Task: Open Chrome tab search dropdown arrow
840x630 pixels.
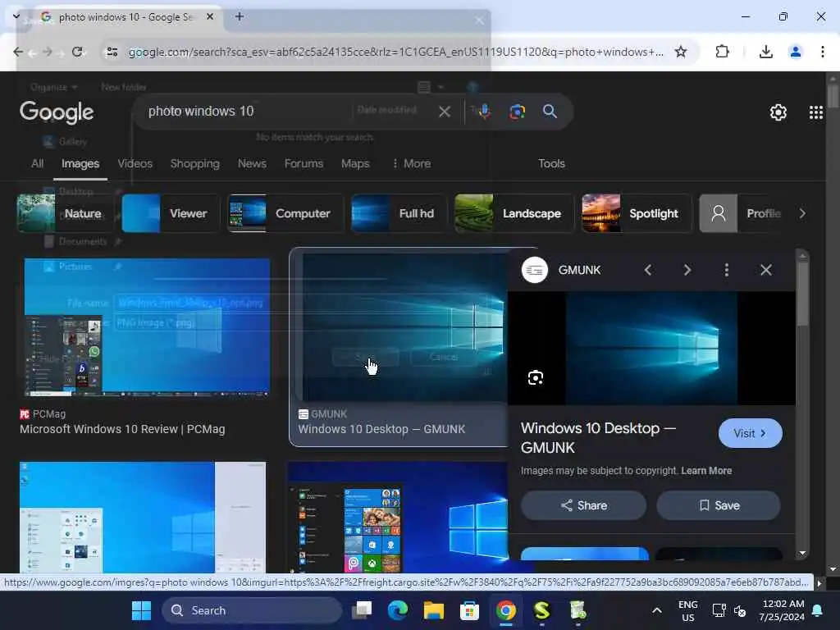Action: (16, 16)
